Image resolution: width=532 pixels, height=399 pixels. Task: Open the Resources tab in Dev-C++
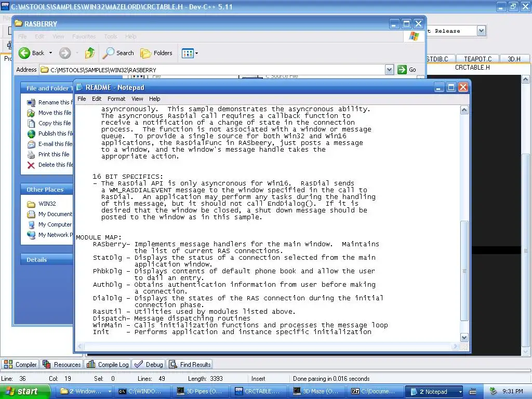[x=62, y=364]
